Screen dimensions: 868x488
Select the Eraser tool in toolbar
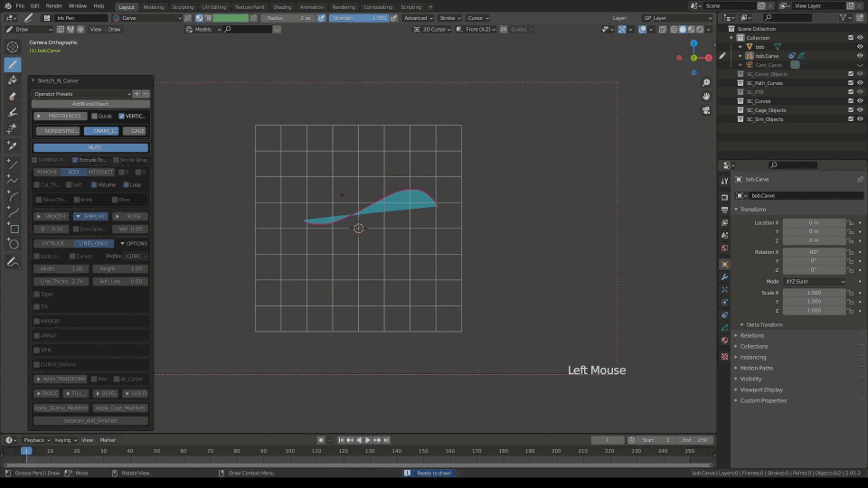coord(13,96)
